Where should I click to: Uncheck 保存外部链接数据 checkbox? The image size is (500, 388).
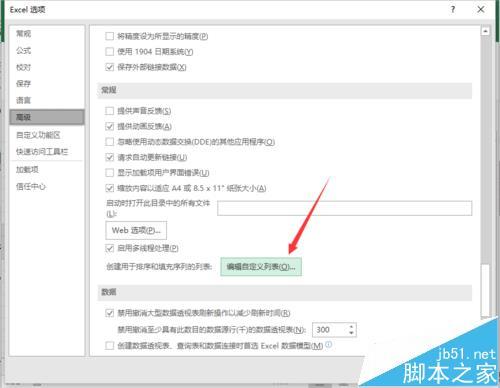coord(109,67)
